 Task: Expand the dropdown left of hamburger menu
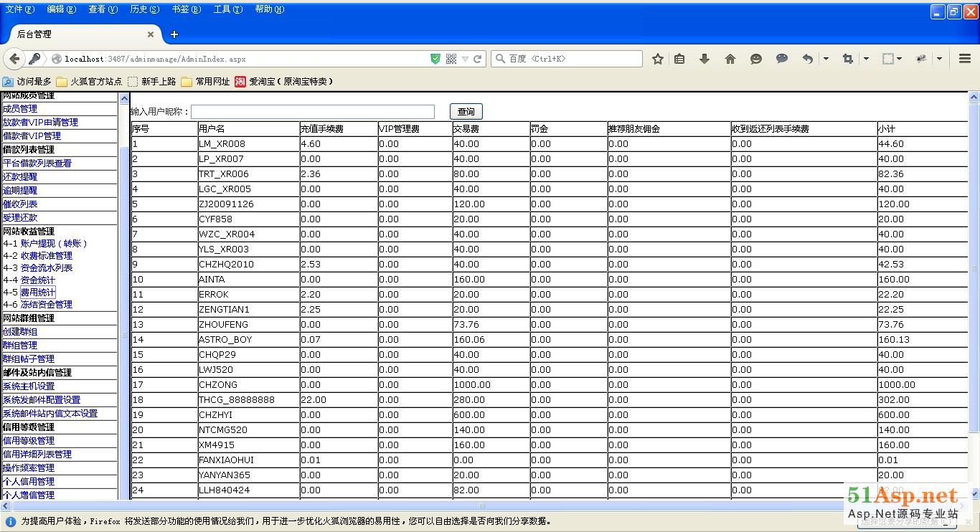(x=939, y=59)
